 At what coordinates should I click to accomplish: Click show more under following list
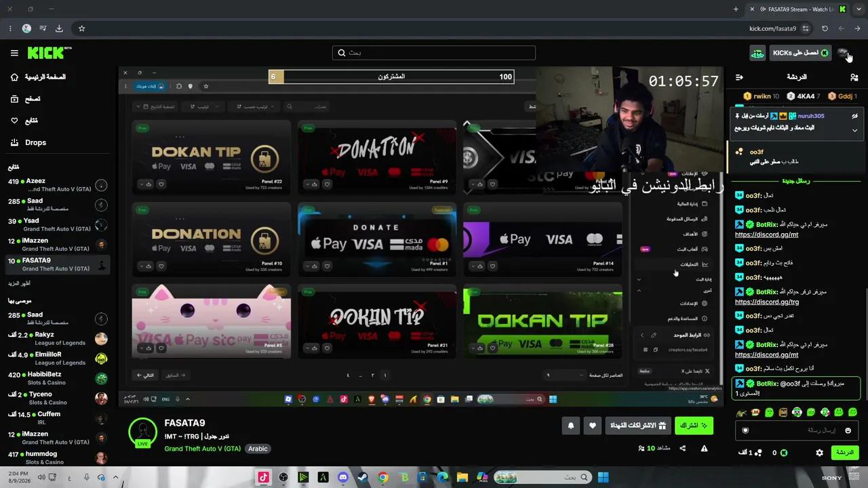pos(19,283)
